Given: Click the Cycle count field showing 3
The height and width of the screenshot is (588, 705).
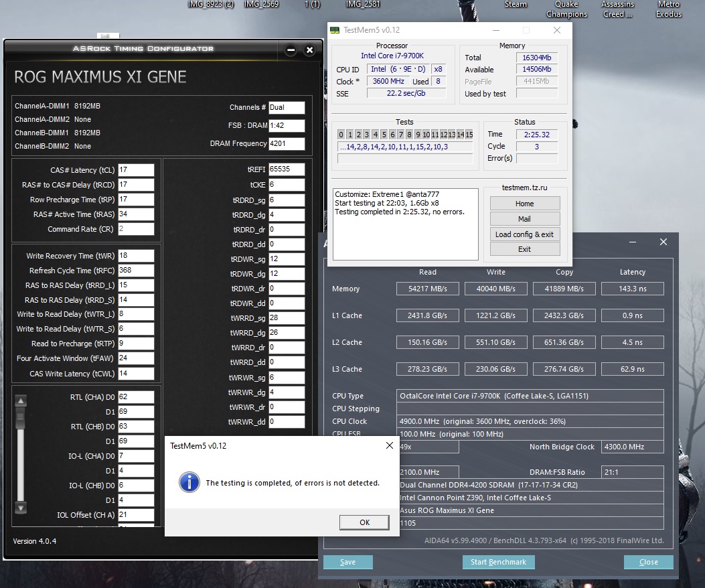Looking at the screenshot, I should pyautogui.click(x=537, y=146).
